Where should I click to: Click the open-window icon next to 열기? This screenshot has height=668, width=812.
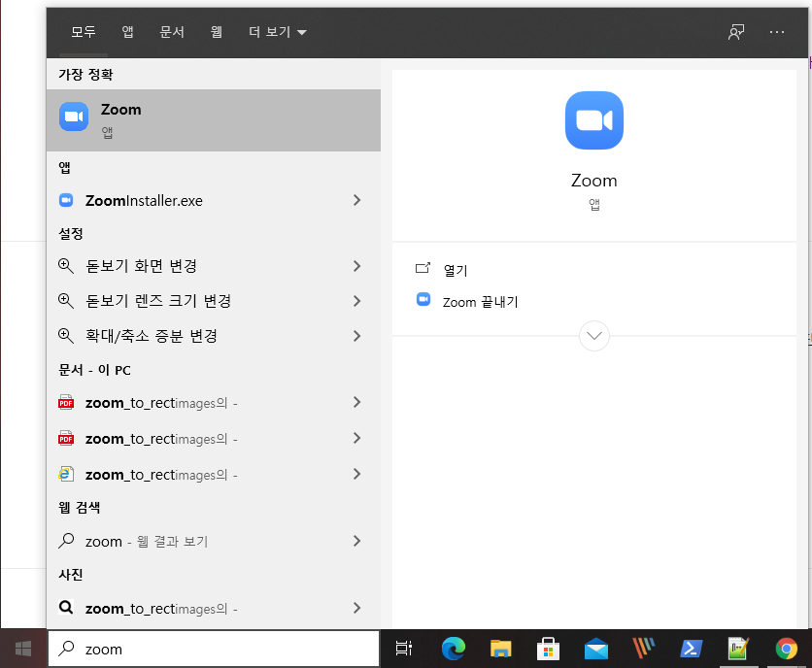[423, 268]
